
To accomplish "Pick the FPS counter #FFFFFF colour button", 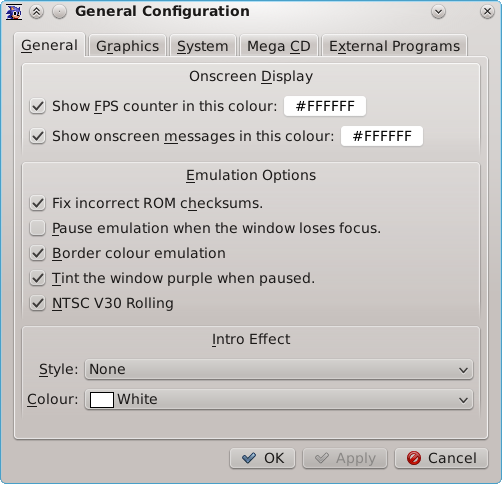I will [x=325, y=106].
